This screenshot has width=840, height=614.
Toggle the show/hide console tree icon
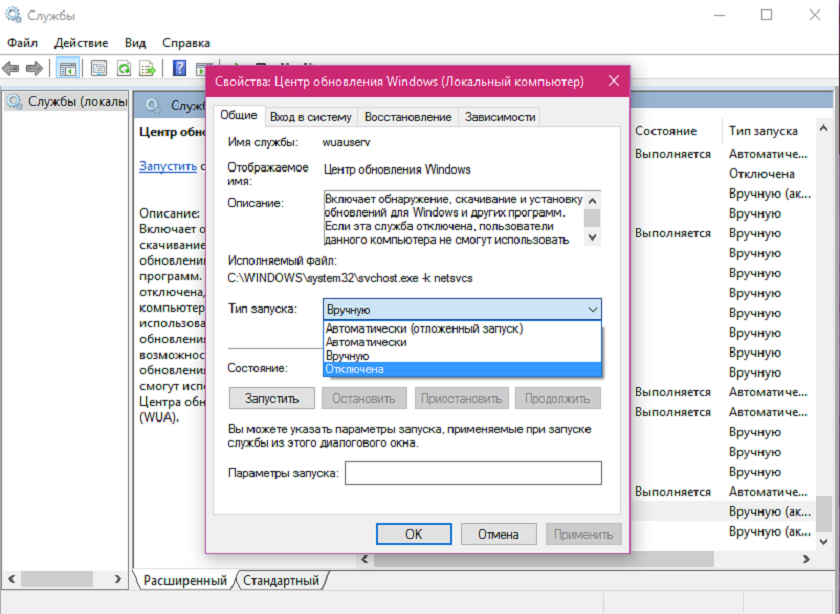[68, 69]
